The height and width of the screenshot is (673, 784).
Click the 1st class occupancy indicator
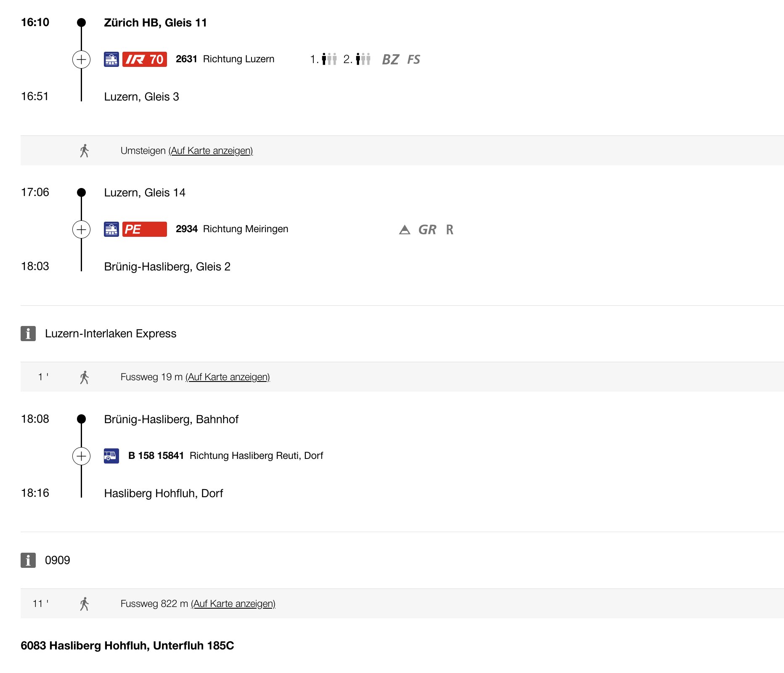click(323, 59)
